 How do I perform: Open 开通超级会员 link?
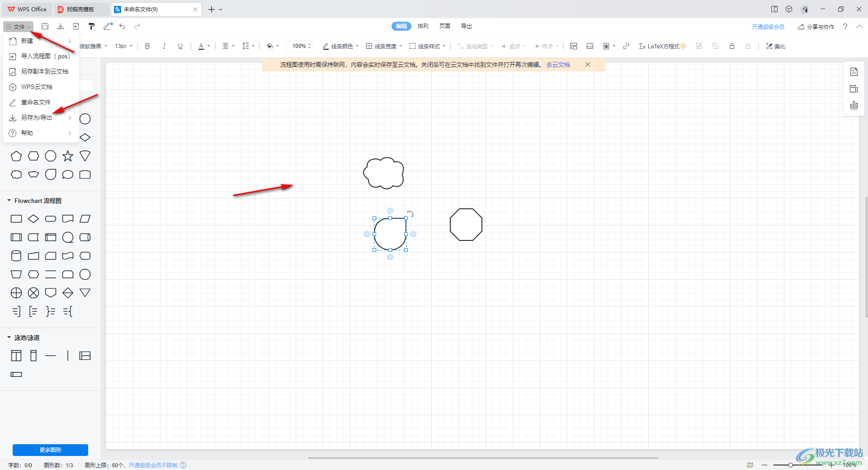(x=768, y=27)
